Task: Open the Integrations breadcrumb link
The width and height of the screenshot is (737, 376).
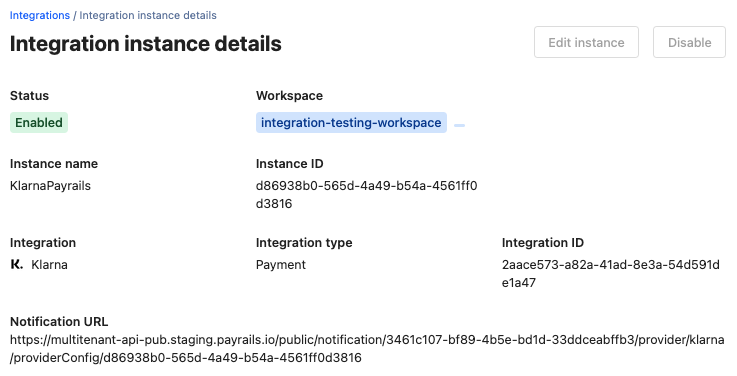Action: click(40, 15)
